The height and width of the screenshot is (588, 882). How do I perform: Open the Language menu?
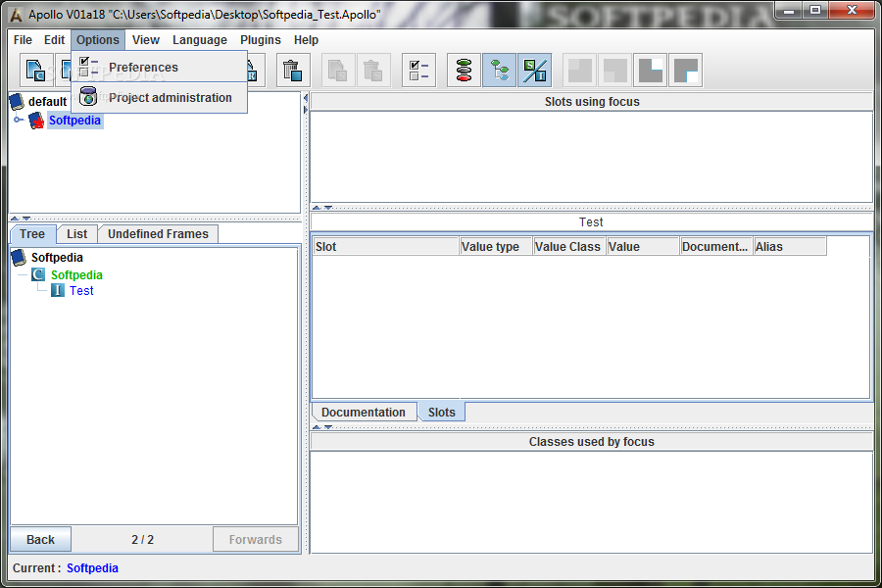tap(200, 40)
